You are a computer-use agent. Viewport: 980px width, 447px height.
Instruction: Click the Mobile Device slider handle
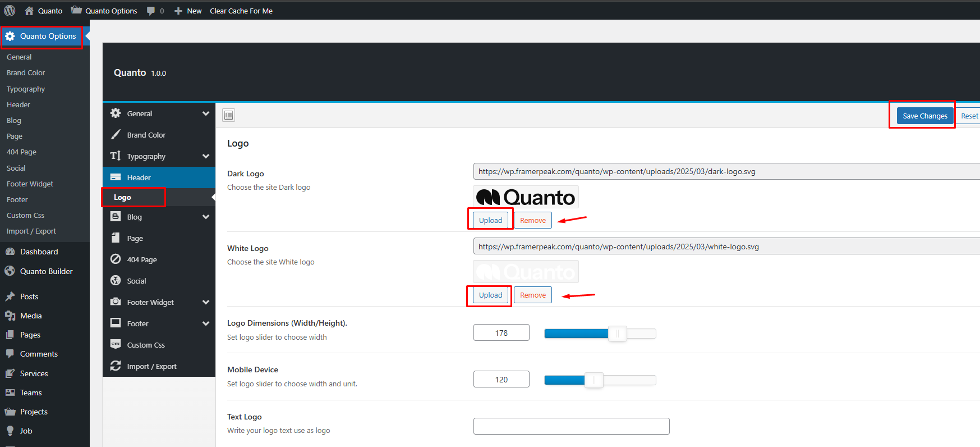coord(594,380)
